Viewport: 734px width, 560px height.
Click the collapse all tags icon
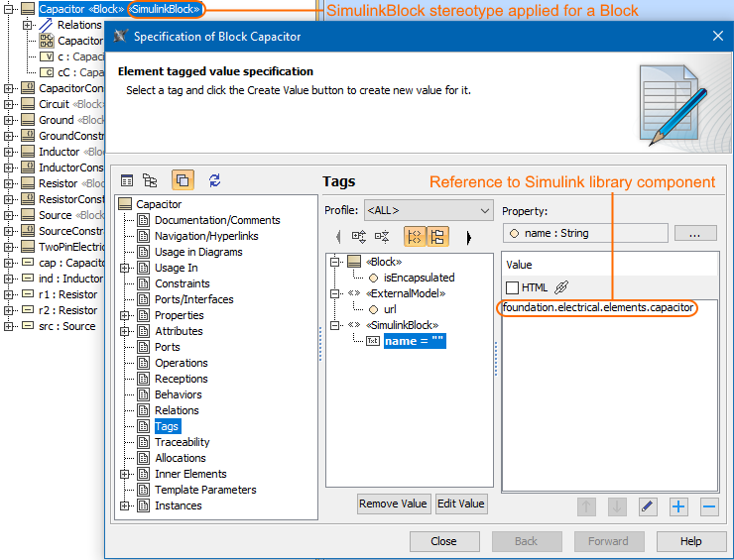coord(382,237)
